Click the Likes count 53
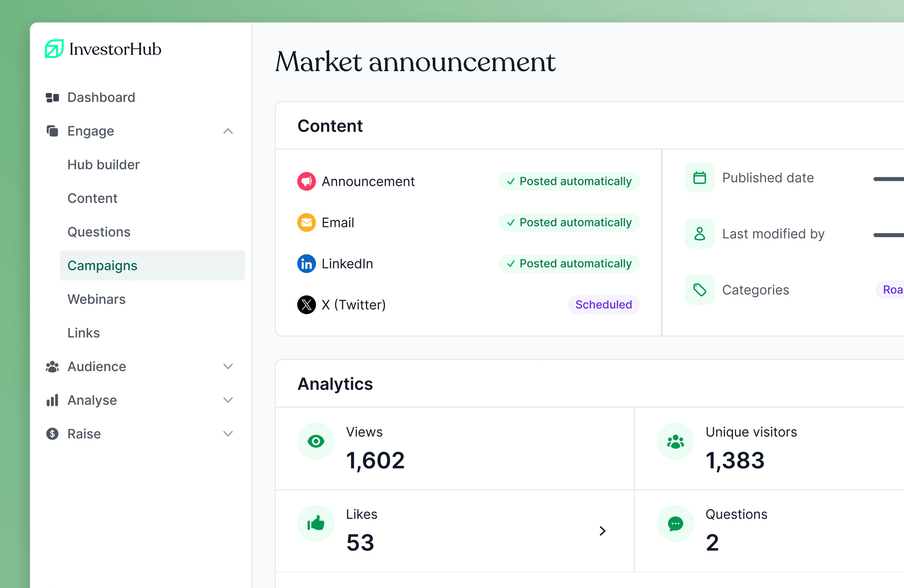The height and width of the screenshot is (588, 904). 360,543
